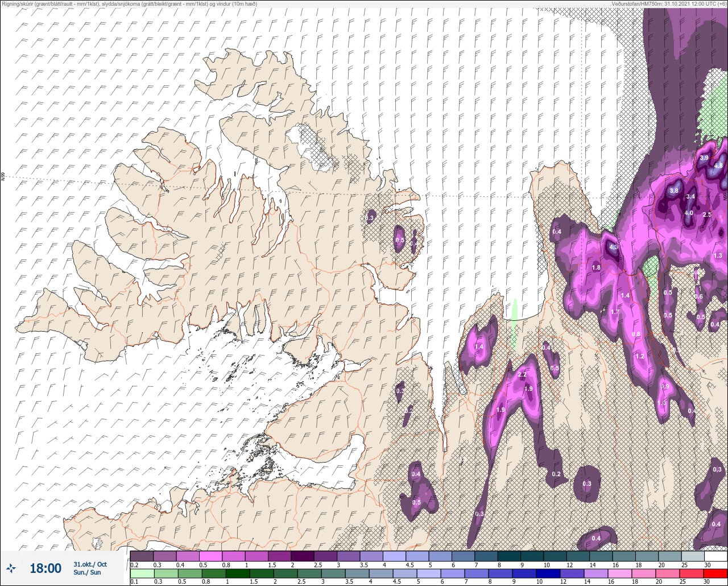The image size is (728, 586).
Task: Click the '31.okt./ Oct' date text
Action: pyautogui.click(x=90, y=564)
